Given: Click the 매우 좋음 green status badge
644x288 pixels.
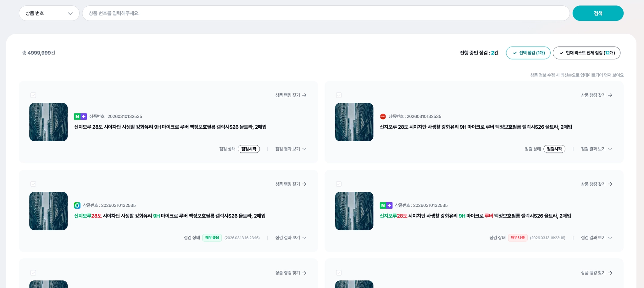Looking at the screenshot, I should click(x=212, y=238).
